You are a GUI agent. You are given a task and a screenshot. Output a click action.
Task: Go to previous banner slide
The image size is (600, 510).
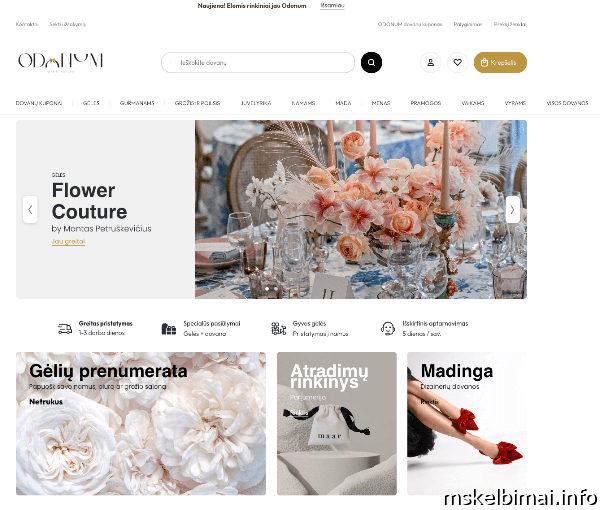tap(30, 209)
